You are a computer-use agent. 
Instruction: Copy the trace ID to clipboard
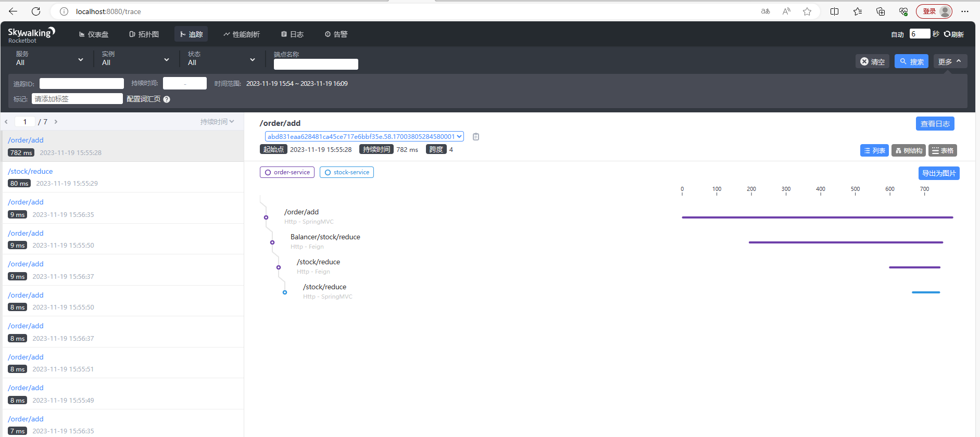(x=476, y=137)
